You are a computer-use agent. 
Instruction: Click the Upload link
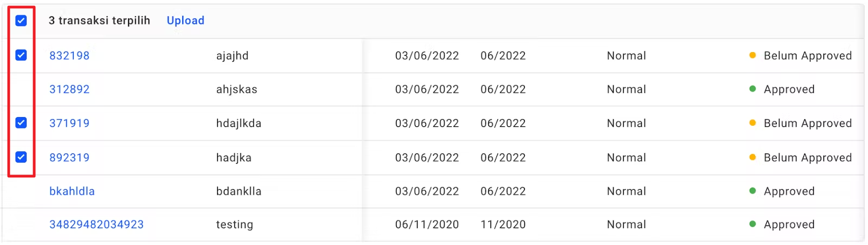pyautogui.click(x=186, y=21)
